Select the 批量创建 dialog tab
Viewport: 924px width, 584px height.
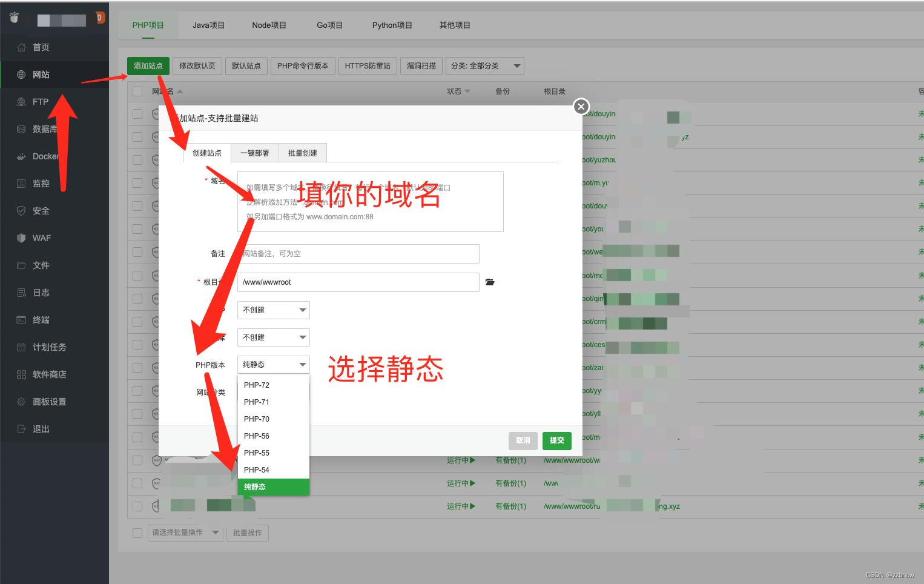[x=303, y=153]
